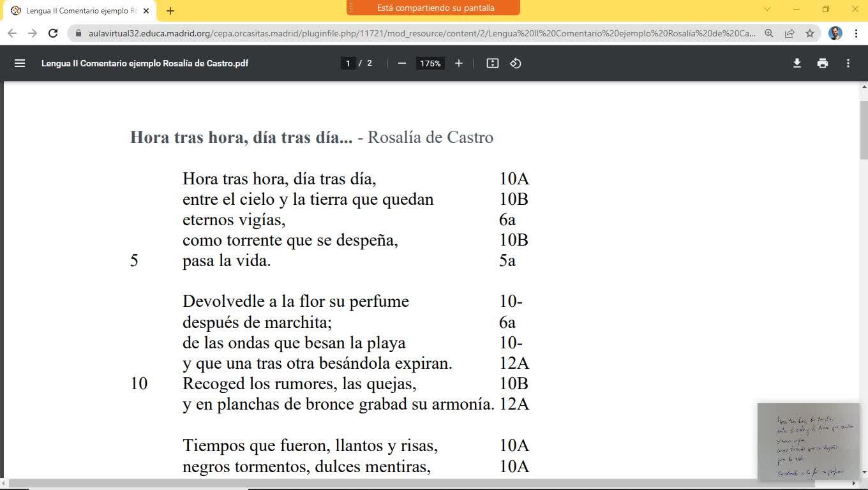Rotate the document counterclockwise
This screenshot has width=868, height=490.
pyautogui.click(x=516, y=63)
